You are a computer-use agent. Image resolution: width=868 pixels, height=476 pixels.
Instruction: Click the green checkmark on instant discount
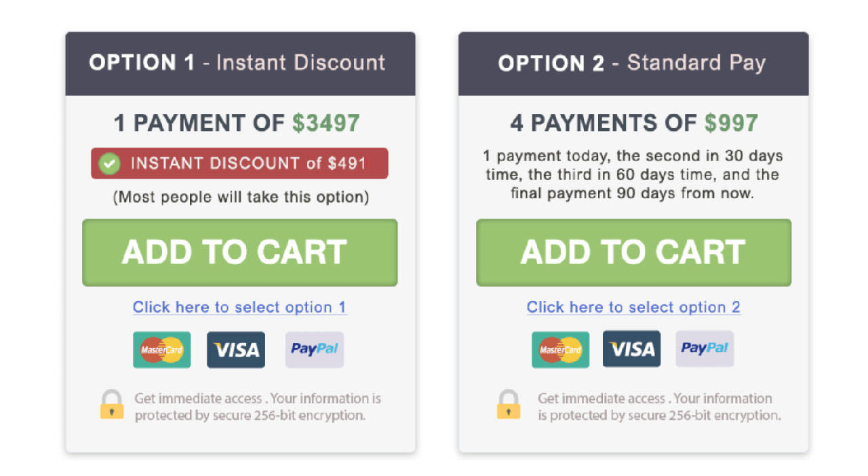pyautogui.click(x=109, y=163)
